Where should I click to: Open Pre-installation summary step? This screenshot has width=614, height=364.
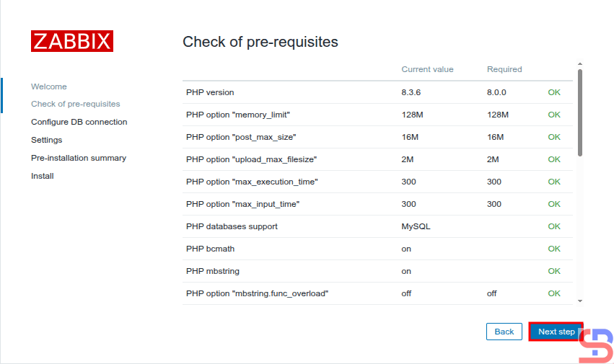(x=79, y=158)
